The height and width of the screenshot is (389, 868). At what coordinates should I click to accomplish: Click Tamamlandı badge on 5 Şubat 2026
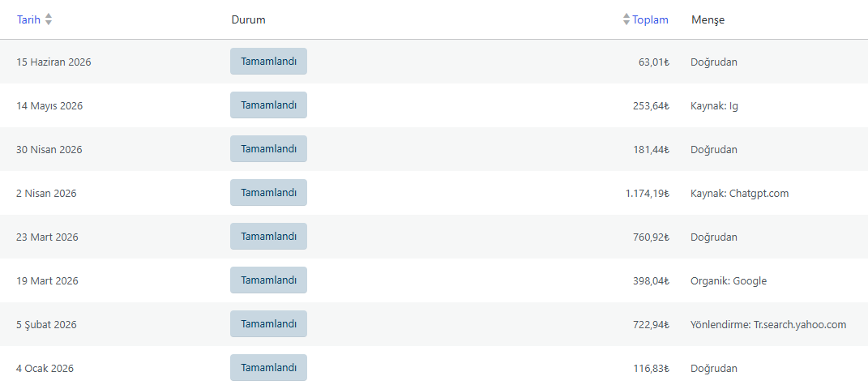[268, 323]
